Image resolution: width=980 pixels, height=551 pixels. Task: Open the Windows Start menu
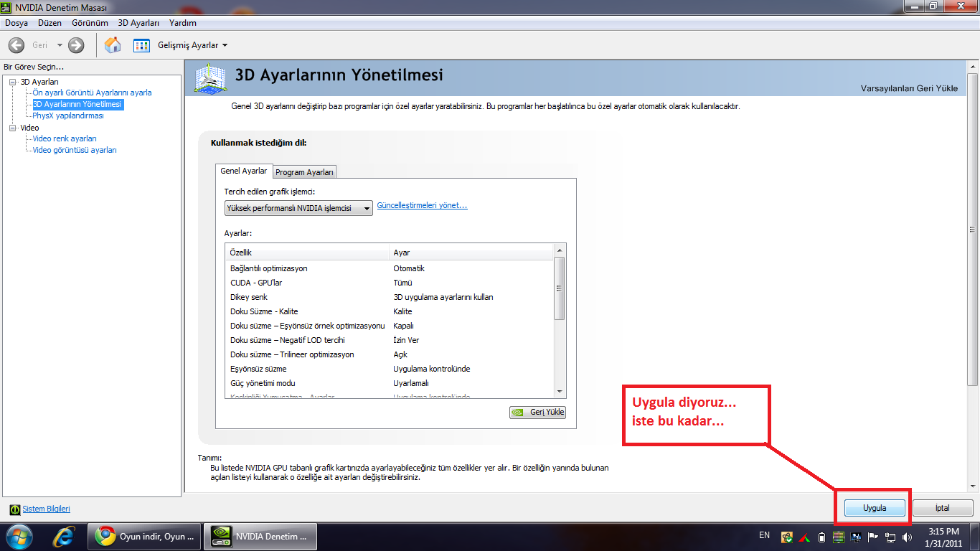(x=19, y=536)
